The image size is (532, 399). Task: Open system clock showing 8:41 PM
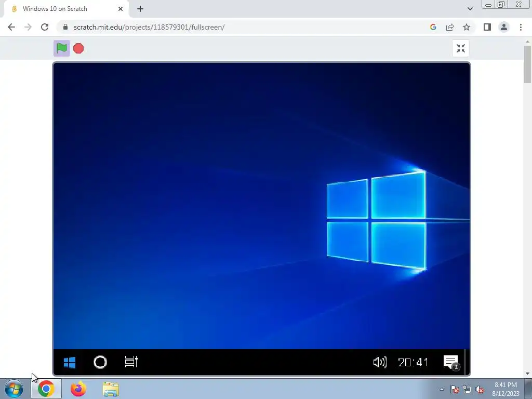506,389
